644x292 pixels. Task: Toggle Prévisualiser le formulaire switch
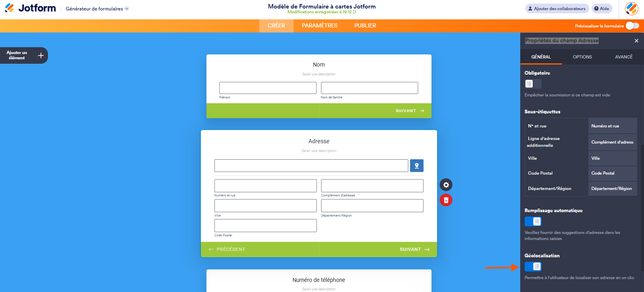632,26
